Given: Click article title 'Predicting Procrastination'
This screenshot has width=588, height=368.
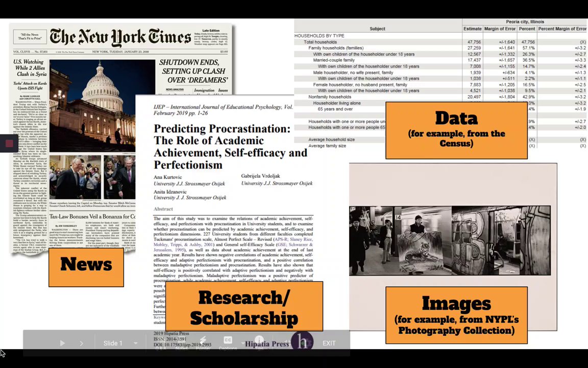Looking at the screenshot, I should [x=230, y=147].
